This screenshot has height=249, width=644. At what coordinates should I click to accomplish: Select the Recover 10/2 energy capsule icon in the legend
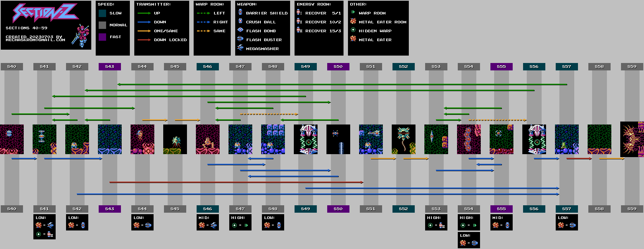[299, 21]
